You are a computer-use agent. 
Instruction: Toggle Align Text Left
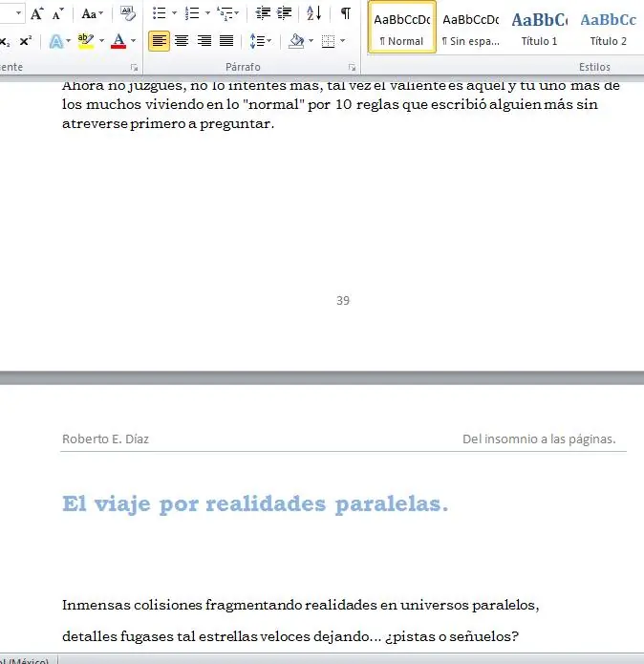(x=160, y=41)
